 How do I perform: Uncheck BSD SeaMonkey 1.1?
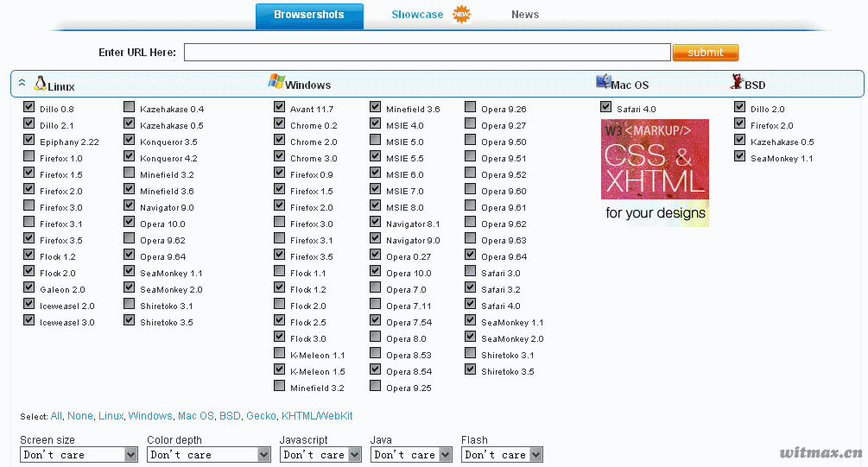pyautogui.click(x=739, y=155)
